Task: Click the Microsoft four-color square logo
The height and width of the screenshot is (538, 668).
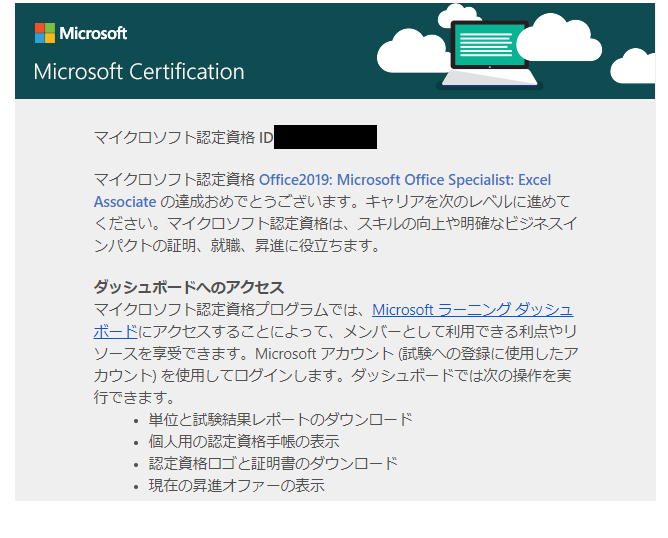Action: (x=45, y=33)
